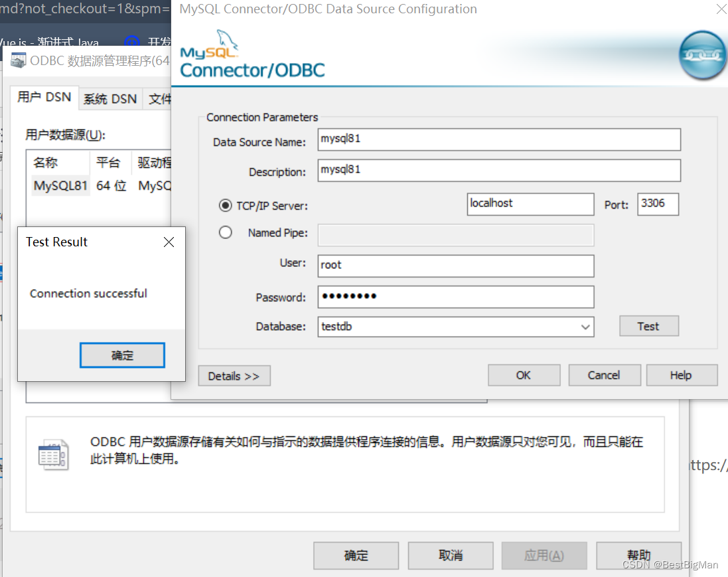Switch to the 用户 DSN tab
728x577 pixels.
(44, 97)
